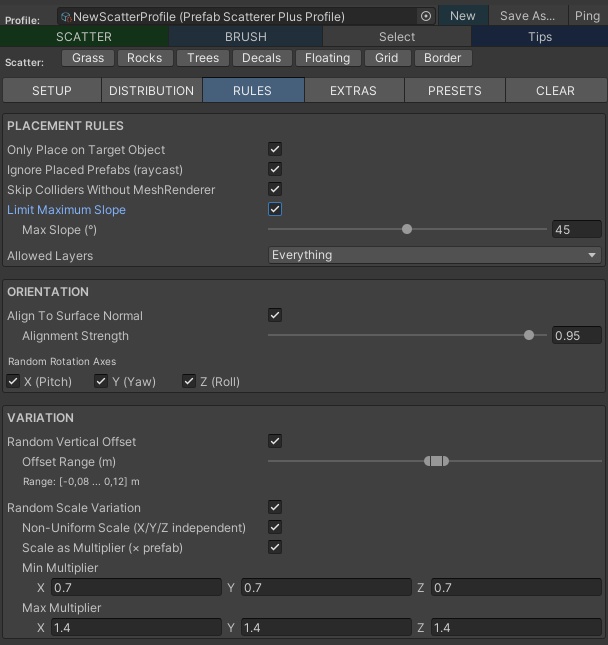The image size is (608, 645).
Task: Open the EXTRAS tab
Action: 353,90
